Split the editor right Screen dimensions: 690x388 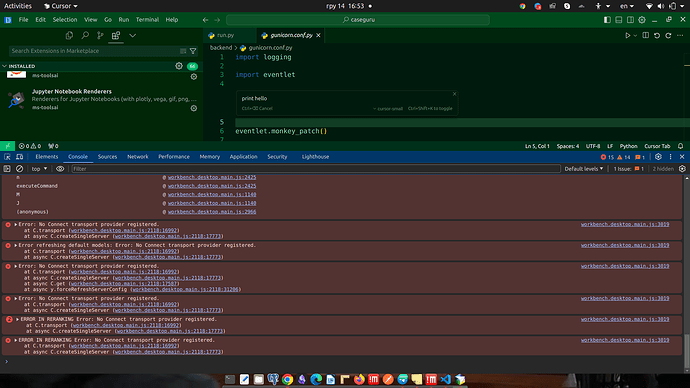pyautogui.click(x=646, y=35)
